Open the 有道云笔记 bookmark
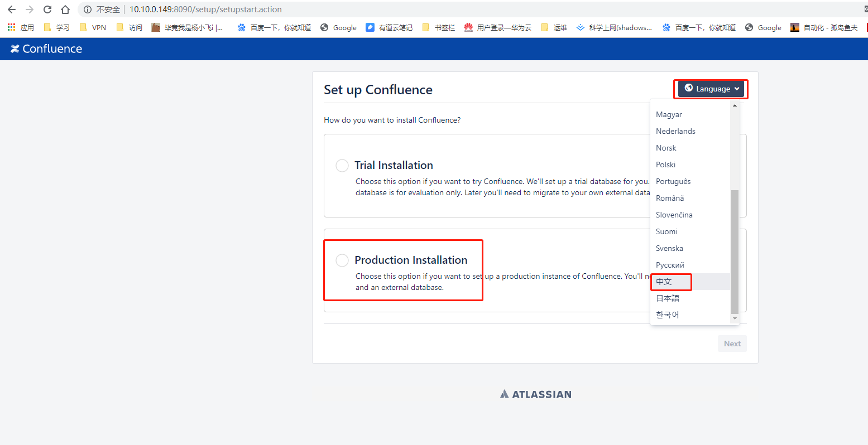Screen dimensions: 868x445 point(389,27)
